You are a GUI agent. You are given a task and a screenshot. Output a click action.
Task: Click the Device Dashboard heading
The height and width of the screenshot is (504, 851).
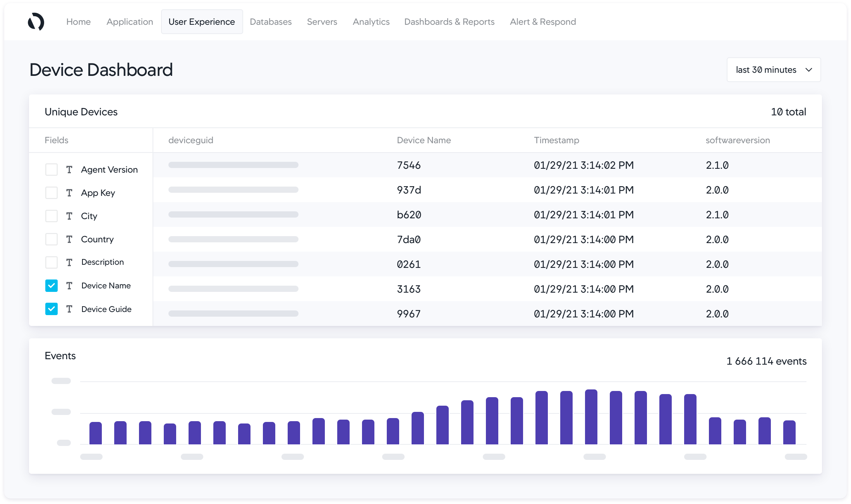click(101, 70)
